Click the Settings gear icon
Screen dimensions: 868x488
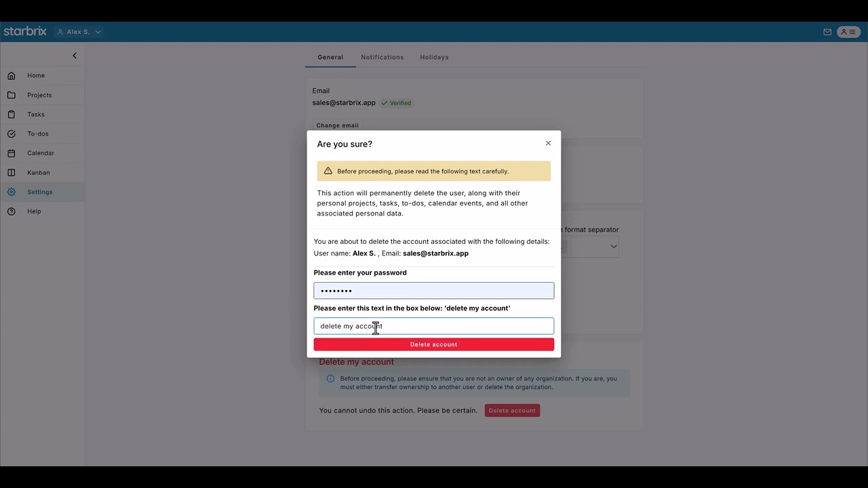click(x=12, y=192)
